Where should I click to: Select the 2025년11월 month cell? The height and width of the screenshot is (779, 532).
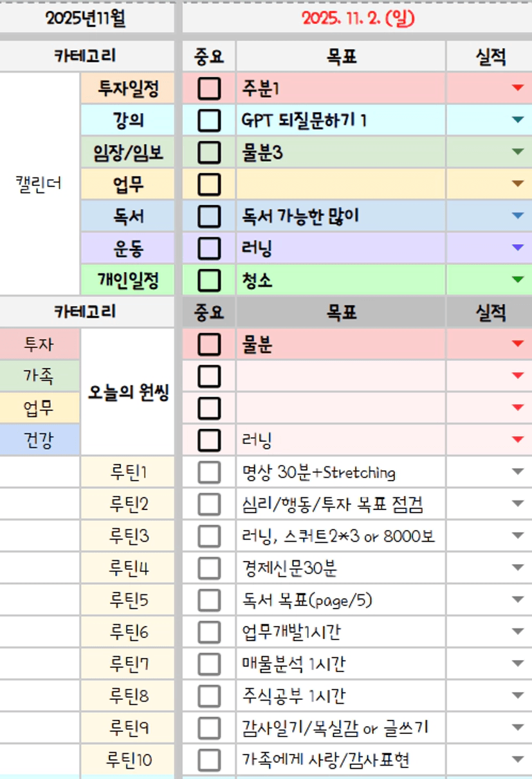click(86, 19)
